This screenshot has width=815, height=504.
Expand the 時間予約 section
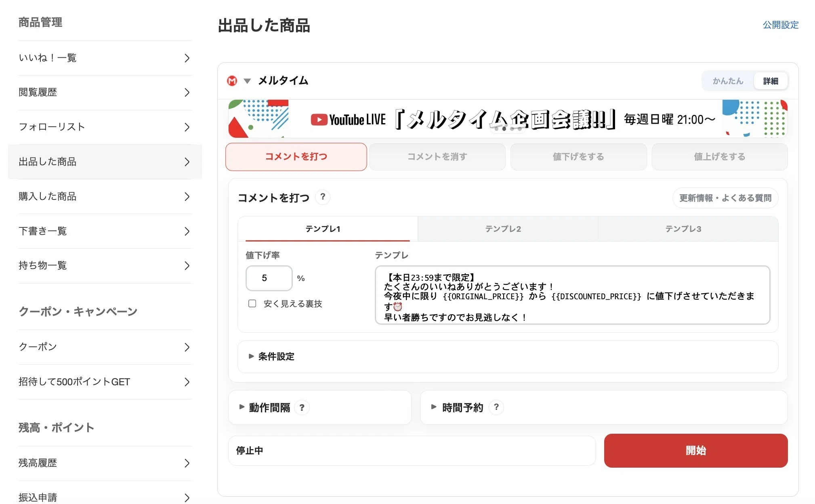pos(604,407)
